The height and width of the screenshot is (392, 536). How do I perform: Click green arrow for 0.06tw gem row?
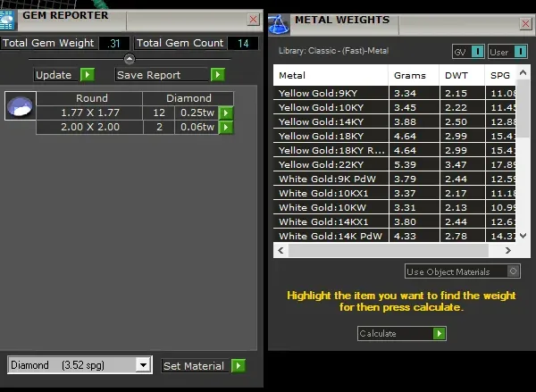point(226,127)
